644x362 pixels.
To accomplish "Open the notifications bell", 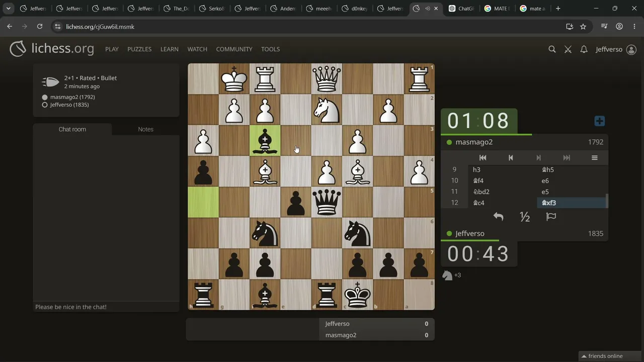I will [584, 49].
